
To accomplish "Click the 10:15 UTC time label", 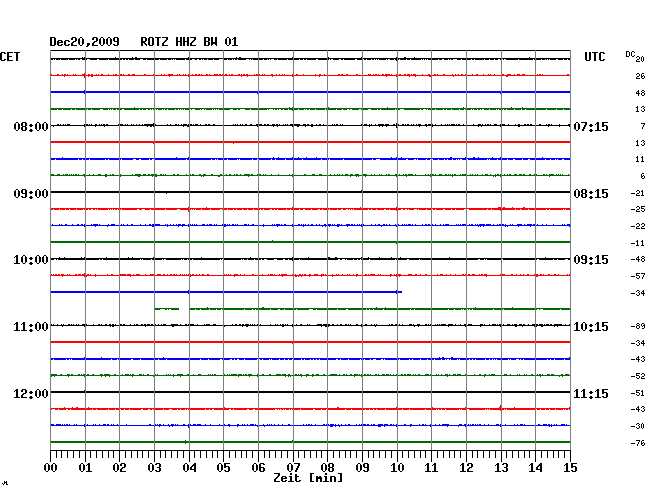I will [x=591, y=327].
